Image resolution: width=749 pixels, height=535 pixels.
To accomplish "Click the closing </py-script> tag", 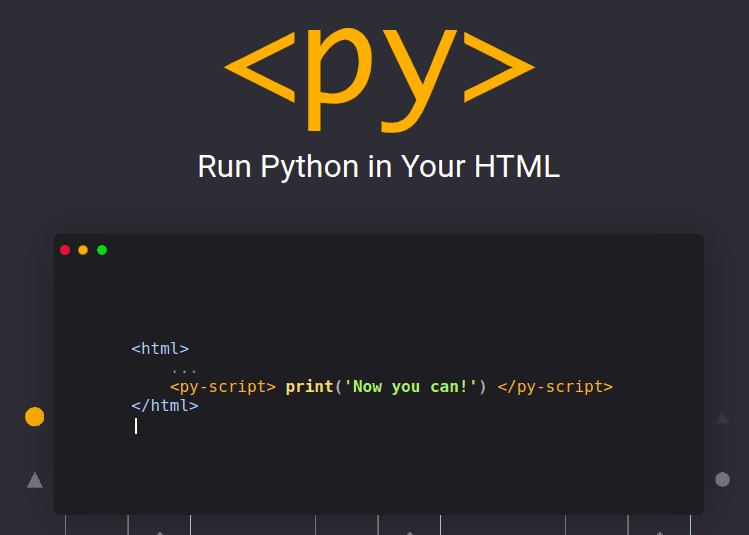I will coord(555,387).
